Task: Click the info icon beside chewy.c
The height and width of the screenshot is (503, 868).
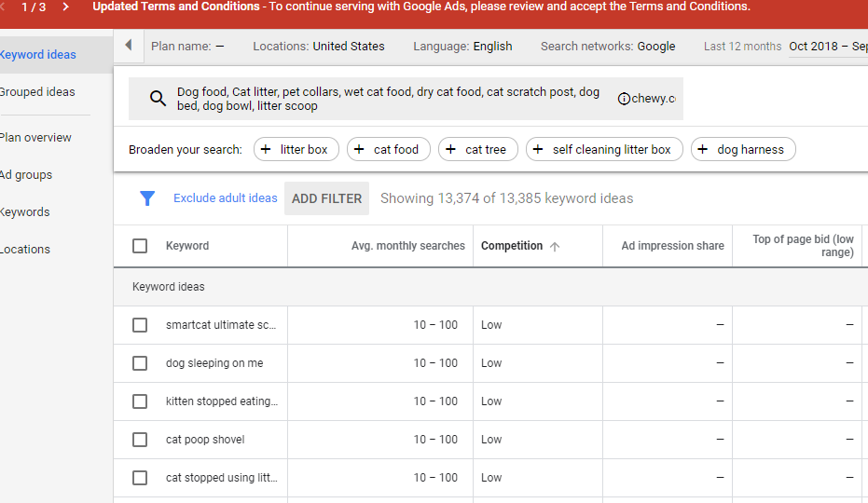Action: [x=624, y=99]
